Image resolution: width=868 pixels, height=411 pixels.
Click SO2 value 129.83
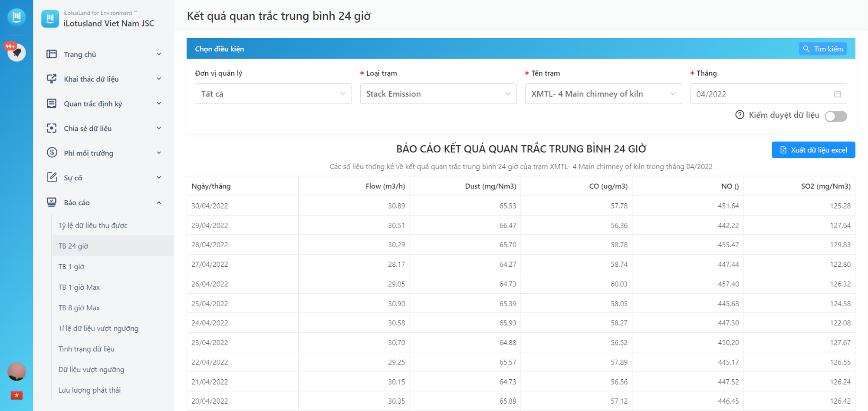click(x=840, y=245)
